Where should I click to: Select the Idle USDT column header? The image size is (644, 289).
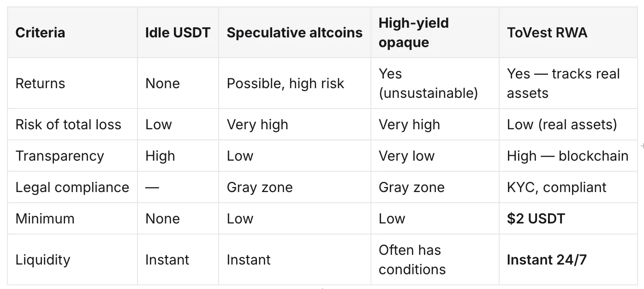point(178,33)
